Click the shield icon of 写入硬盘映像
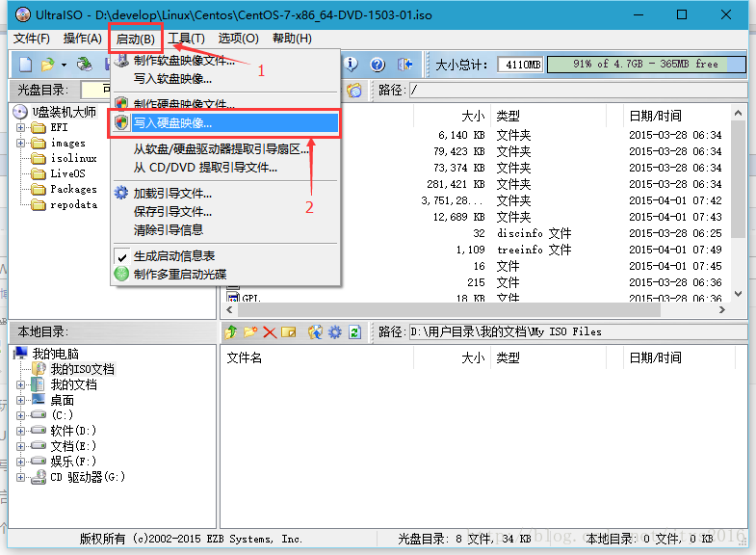This screenshot has width=756, height=555. pyautogui.click(x=121, y=123)
